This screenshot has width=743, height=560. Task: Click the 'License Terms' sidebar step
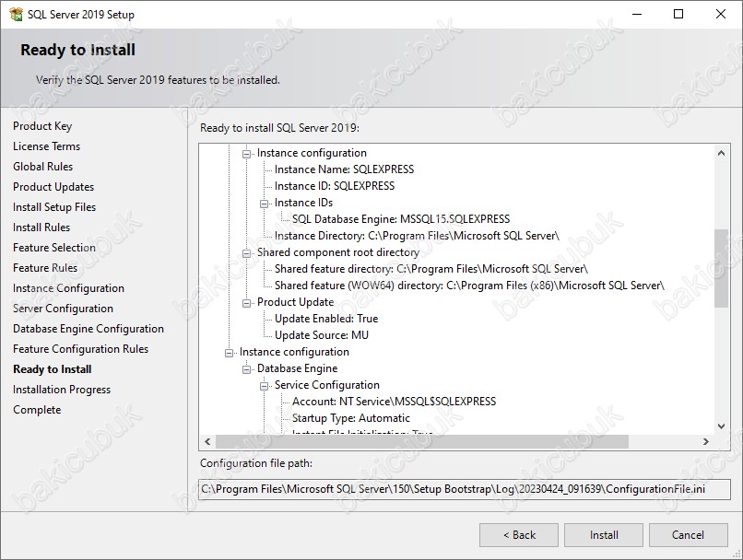[46, 146]
